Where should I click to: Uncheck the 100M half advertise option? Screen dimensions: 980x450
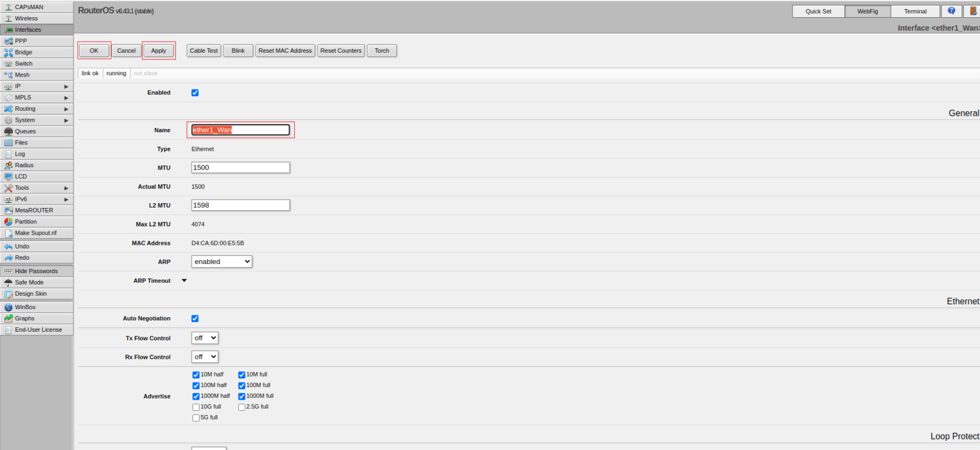click(x=196, y=386)
